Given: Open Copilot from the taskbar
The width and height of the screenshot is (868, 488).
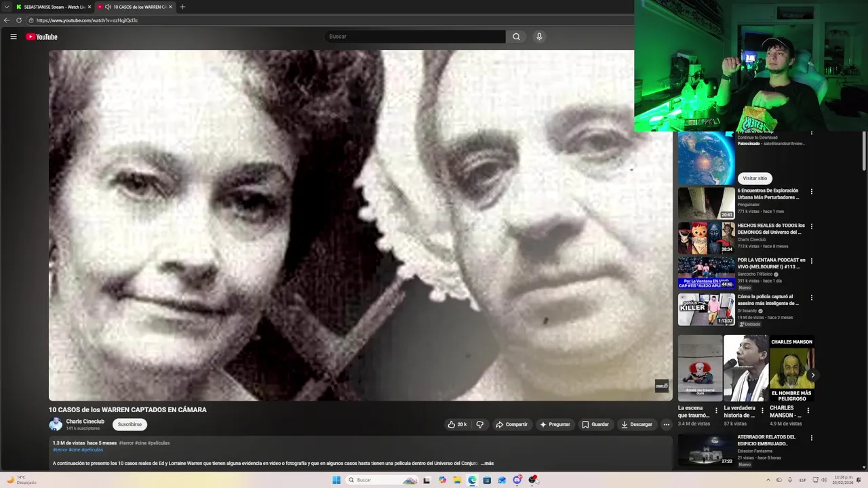Looking at the screenshot, I should [x=442, y=480].
